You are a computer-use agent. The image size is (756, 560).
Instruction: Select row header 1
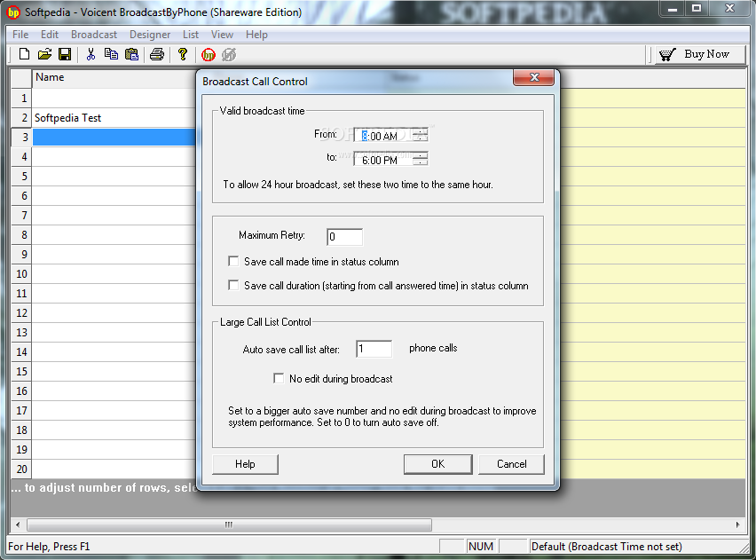[21, 99]
